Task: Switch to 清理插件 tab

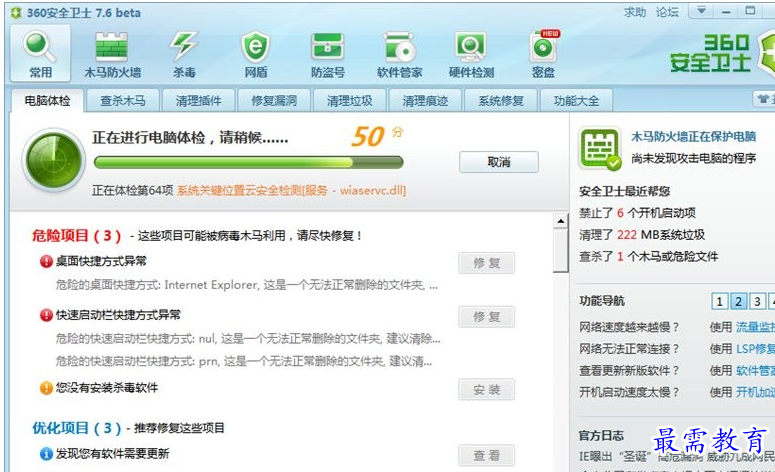Action: click(x=198, y=101)
